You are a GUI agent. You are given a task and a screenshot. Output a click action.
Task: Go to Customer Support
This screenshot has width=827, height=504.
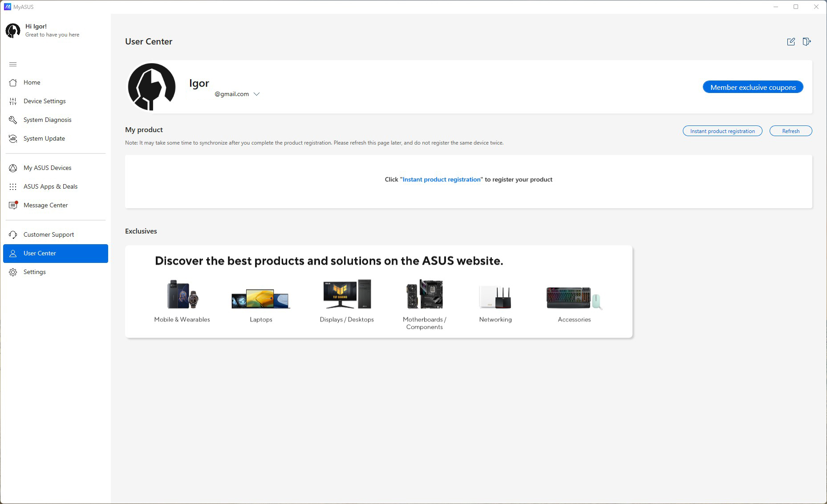[x=56, y=234]
